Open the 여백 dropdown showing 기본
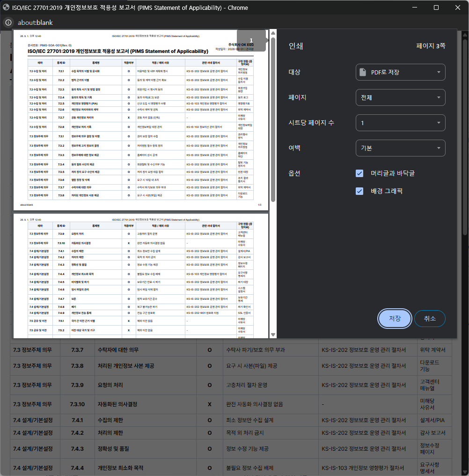This screenshot has height=476, width=469. tap(401, 148)
